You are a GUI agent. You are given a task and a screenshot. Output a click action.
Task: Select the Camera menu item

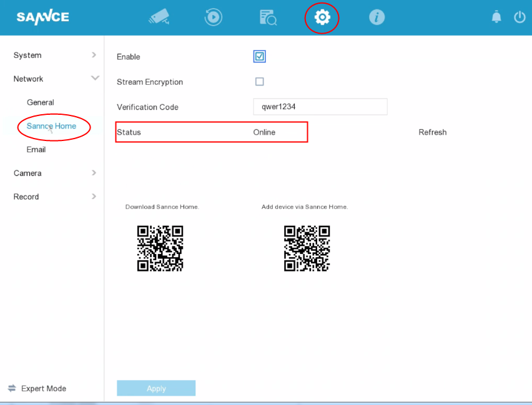27,173
